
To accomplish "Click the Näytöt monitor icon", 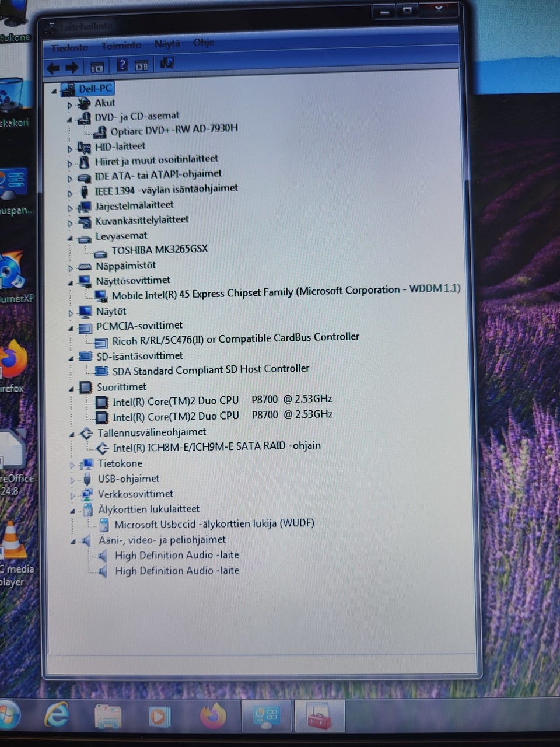I will click(x=86, y=312).
